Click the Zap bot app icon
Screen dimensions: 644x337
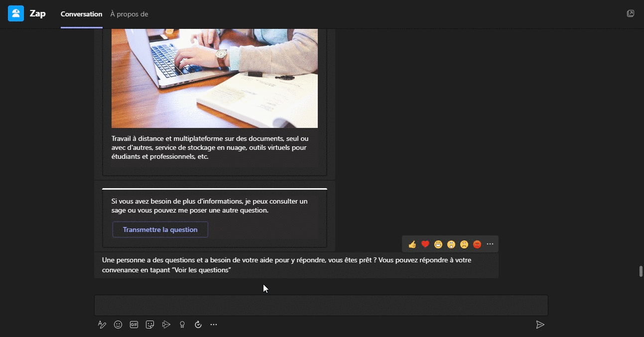point(16,13)
